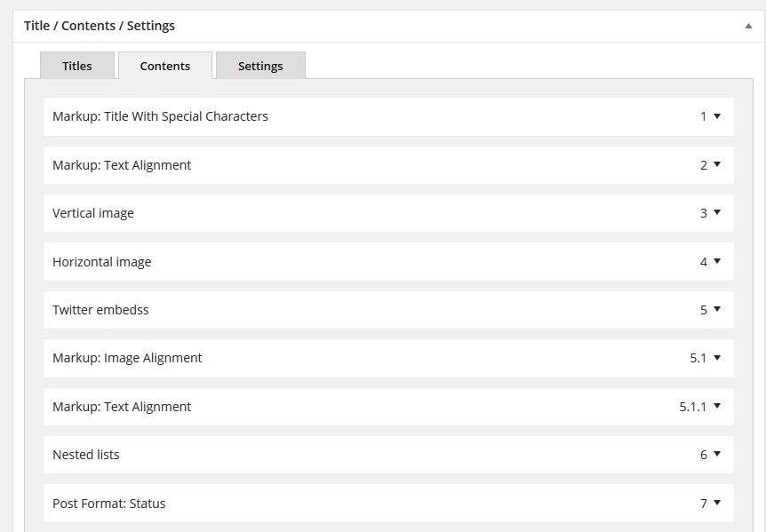Screen dimensions: 766x532
Task: Expand the Twitter embedss row arrow
Action: (716, 310)
